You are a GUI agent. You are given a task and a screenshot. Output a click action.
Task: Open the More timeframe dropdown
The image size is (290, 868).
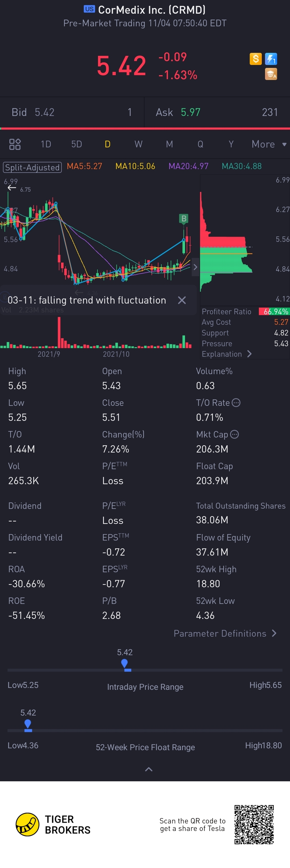click(269, 144)
